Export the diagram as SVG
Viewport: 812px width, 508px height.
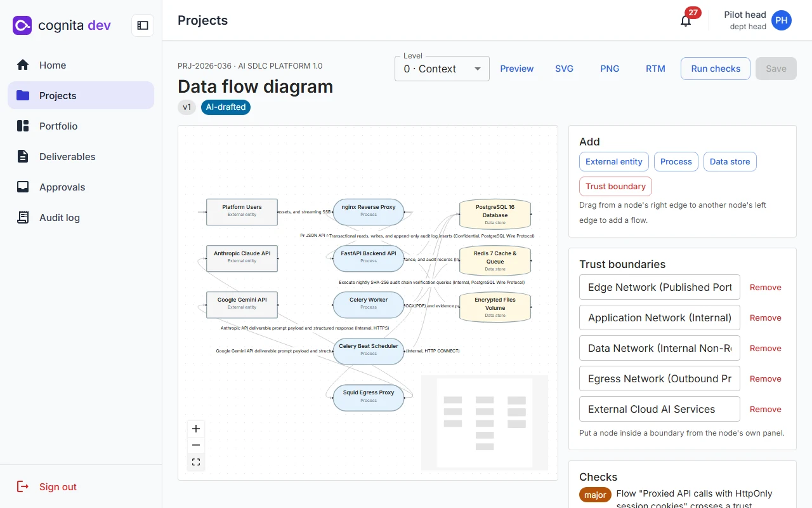pyautogui.click(x=564, y=69)
